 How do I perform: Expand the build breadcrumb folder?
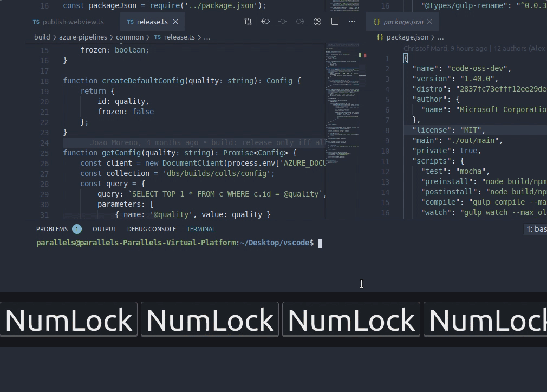click(42, 37)
